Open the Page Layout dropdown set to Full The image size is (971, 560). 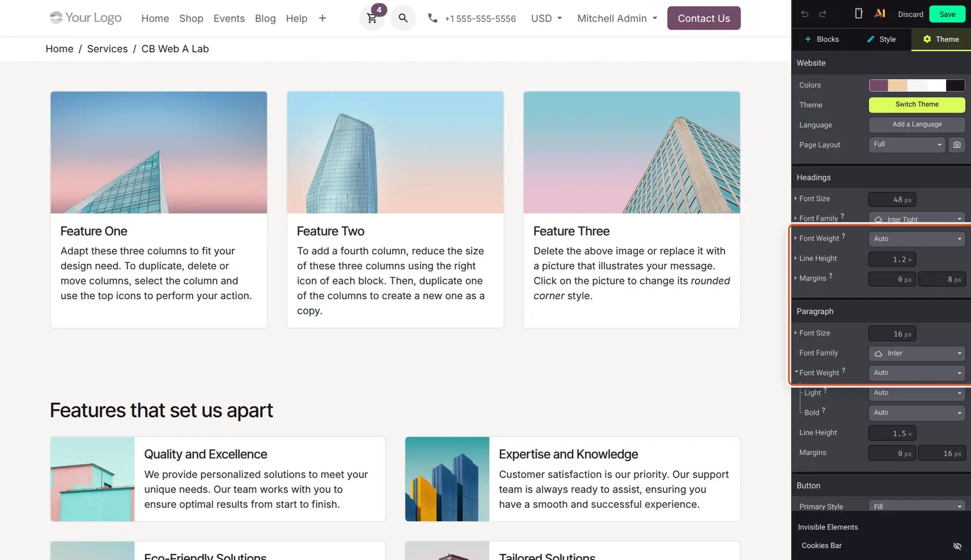(x=907, y=144)
